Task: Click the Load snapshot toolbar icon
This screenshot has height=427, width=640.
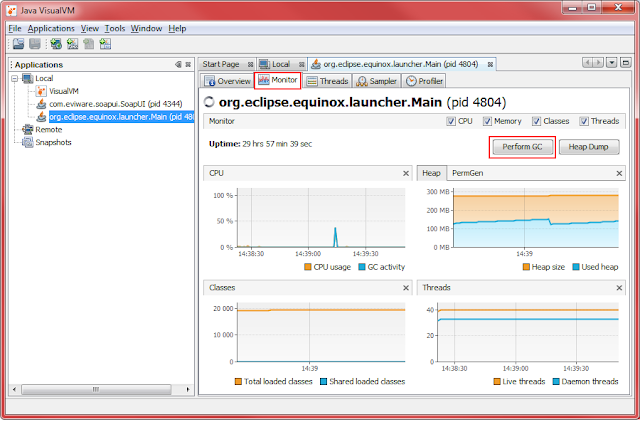Action: point(18,44)
